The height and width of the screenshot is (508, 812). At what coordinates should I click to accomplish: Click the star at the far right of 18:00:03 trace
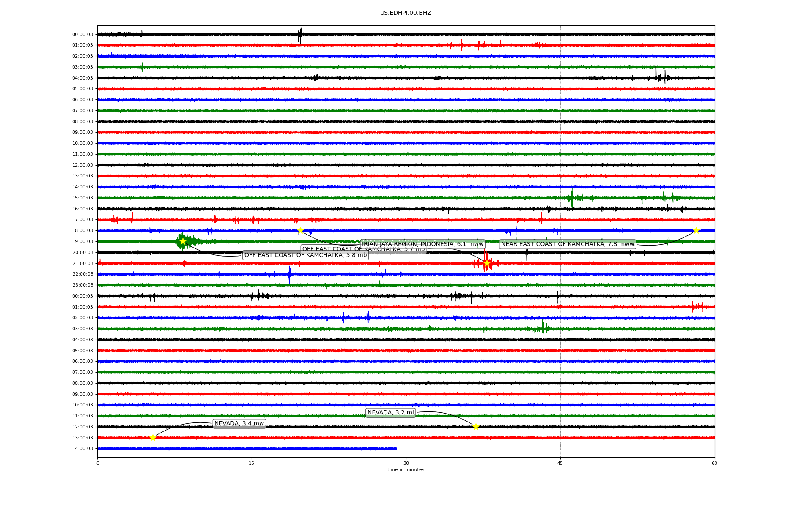(696, 230)
